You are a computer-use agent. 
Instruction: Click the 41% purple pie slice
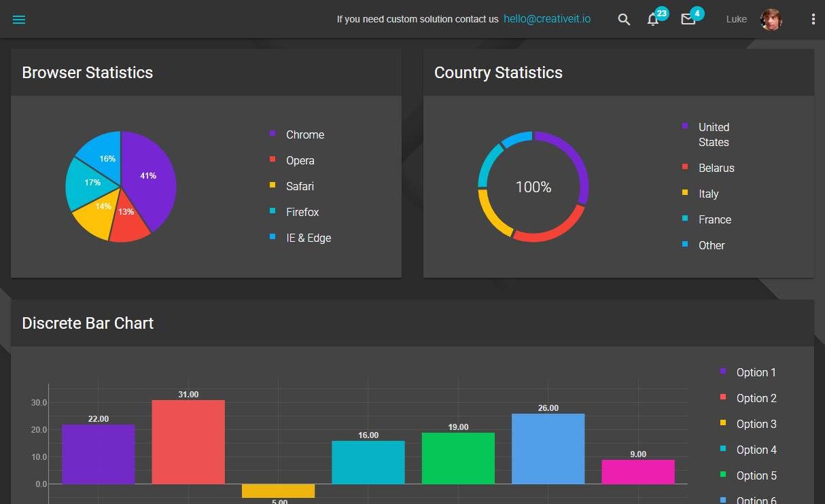tap(148, 177)
